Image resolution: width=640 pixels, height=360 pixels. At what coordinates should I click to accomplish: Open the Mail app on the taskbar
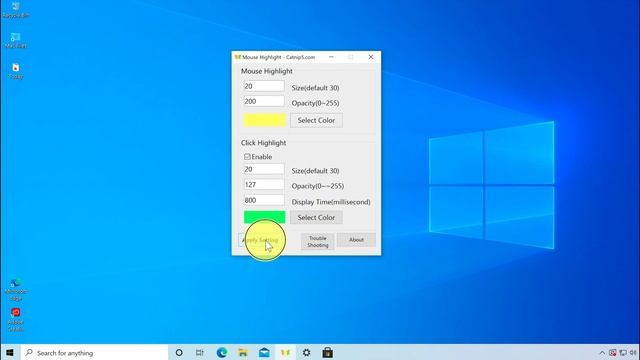(x=264, y=353)
